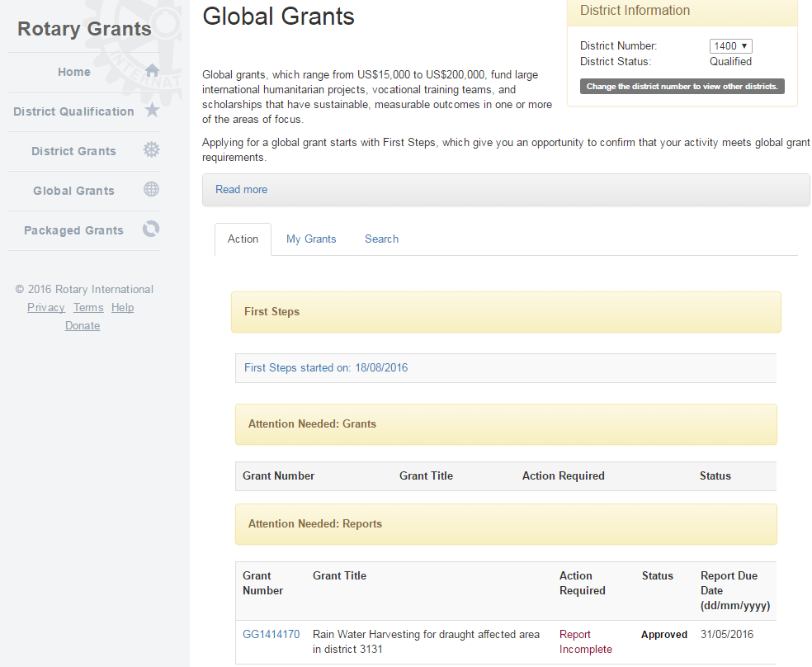The image size is (812, 667).
Task: Click the Rotary Grants site title
Action: click(84, 29)
